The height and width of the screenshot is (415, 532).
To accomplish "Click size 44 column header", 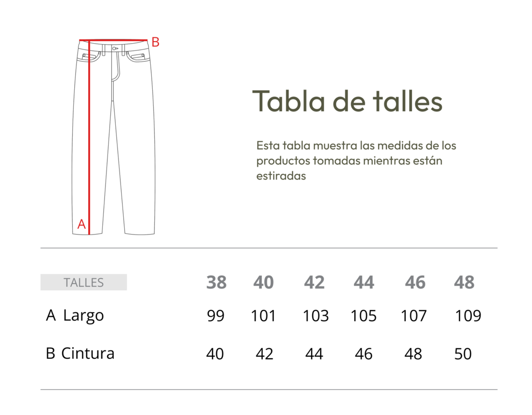I will coord(364,282).
